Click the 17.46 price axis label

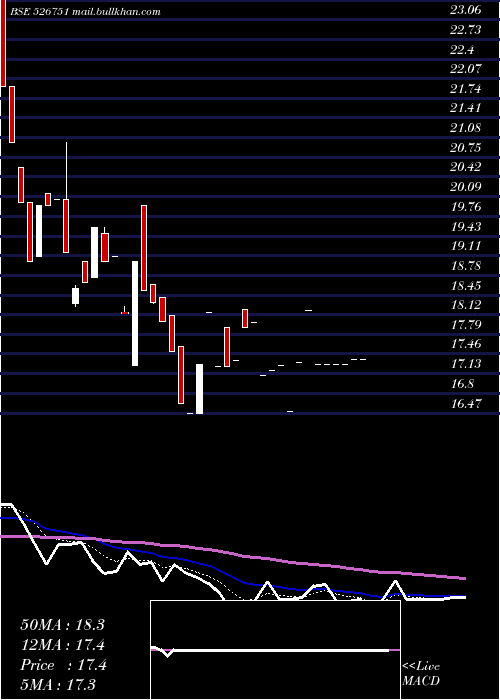[x=466, y=344]
